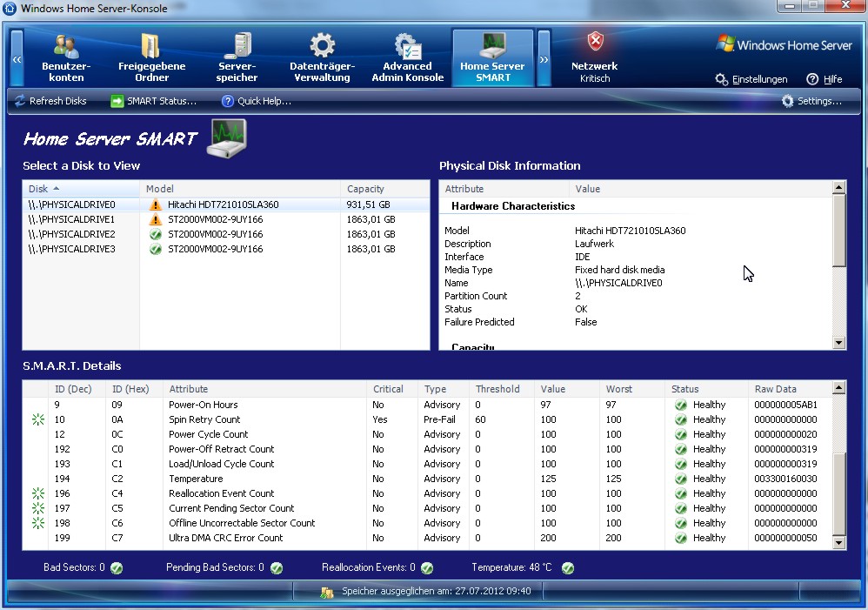Click the green star icon by Current Pending Sector Count

[37, 508]
